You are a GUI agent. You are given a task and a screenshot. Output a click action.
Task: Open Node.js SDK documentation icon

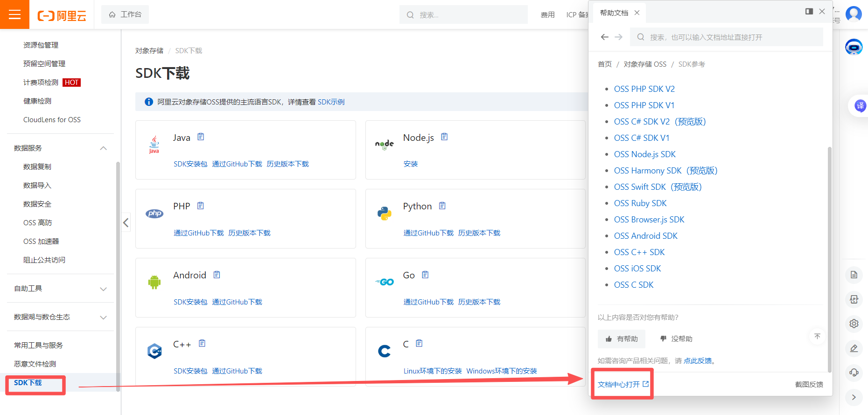pyautogui.click(x=444, y=137)
